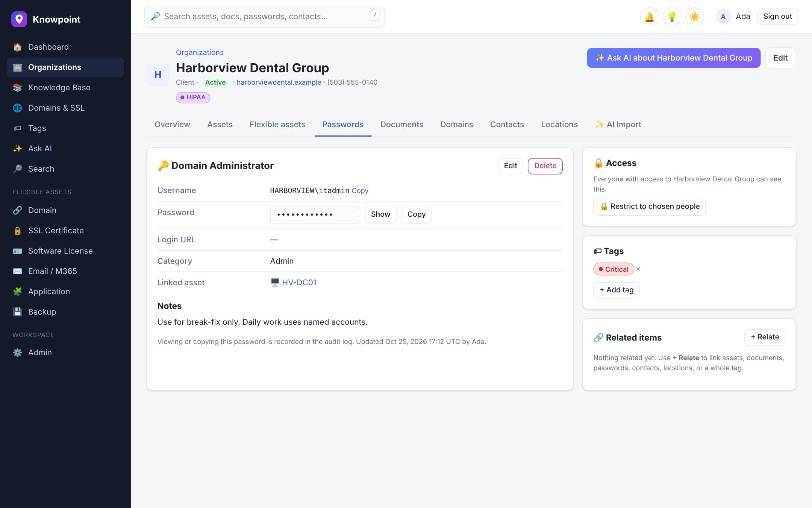The width and height of the screenshot is (812, 508).
Task: Click the Relate button
Action: tap(765, 337)
